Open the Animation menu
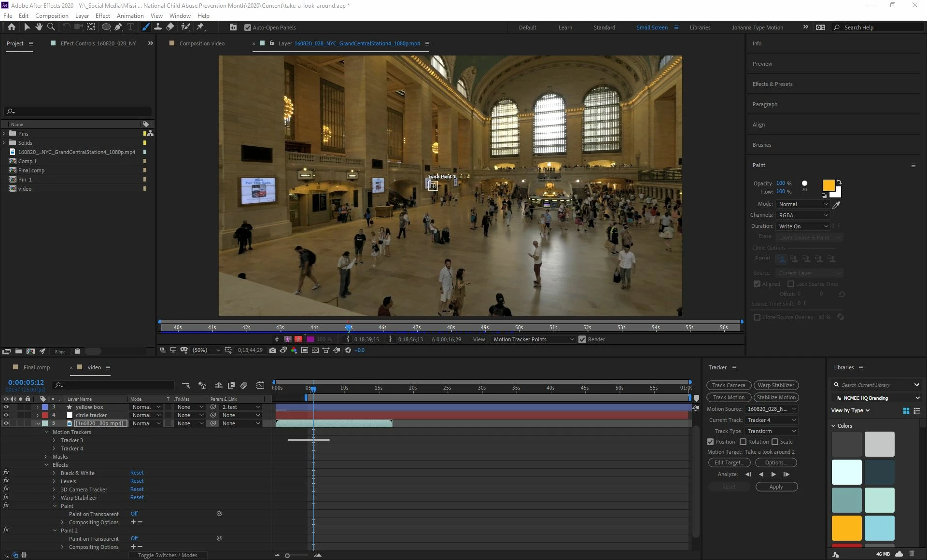This screenshot has height=560, width=927. pyautogui.click(x=130, y=16)
